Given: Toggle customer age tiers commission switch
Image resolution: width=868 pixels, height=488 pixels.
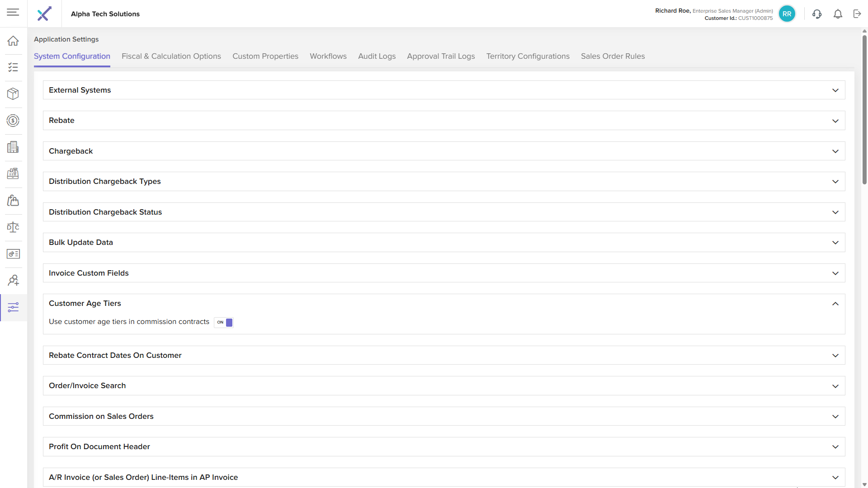Looking at the screenshot, I should (x=224, y=322).
